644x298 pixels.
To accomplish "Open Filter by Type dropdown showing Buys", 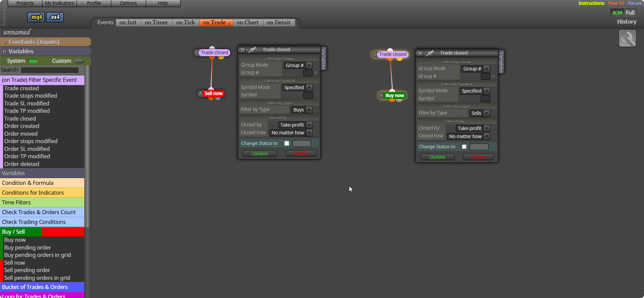I will coord(302,110).
